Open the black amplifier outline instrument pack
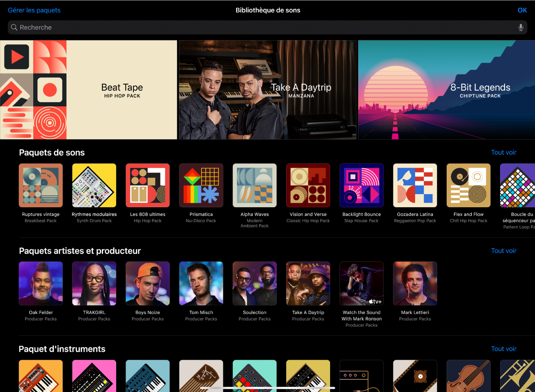 [x=362, y=376]
